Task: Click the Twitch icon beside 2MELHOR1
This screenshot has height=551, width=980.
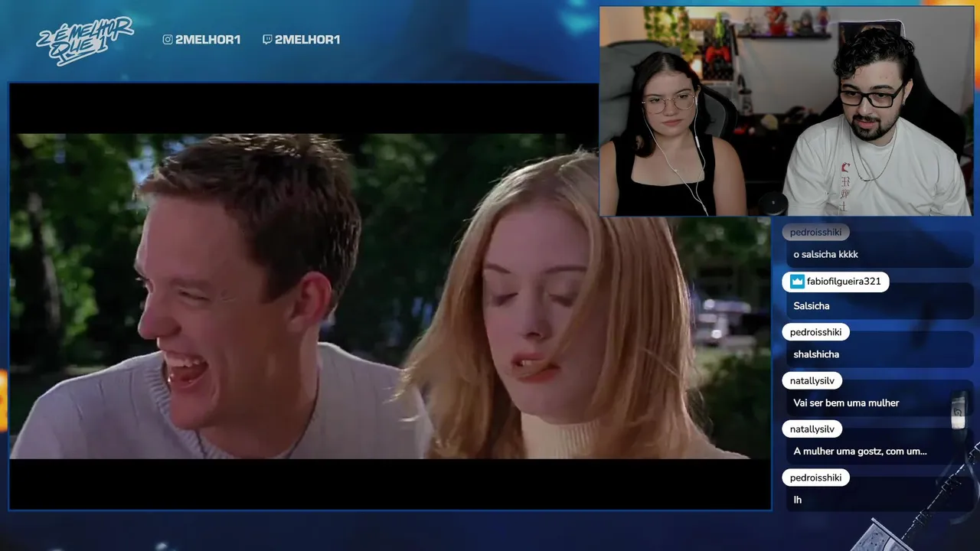Action: (267, 40)
